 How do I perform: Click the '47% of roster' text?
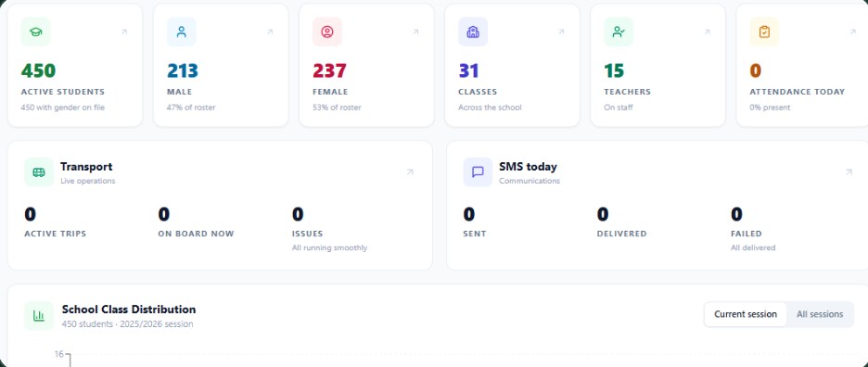tap(191, 108)
